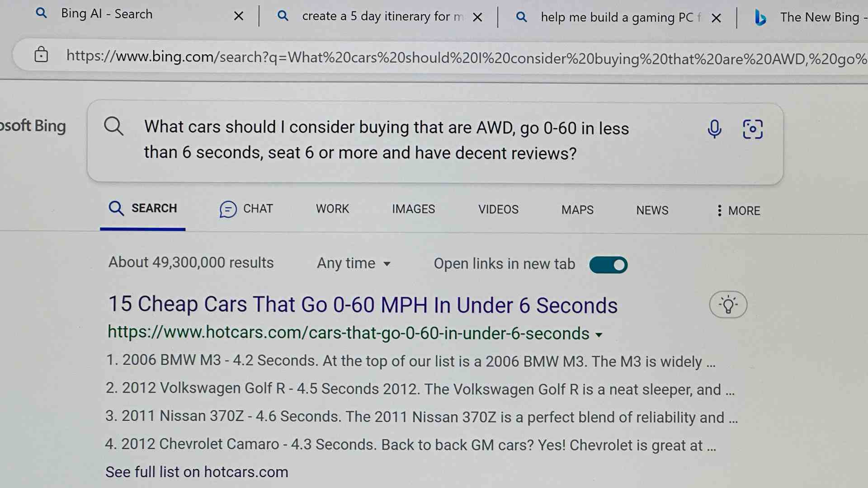This screenshot has width=868, height=488.
Task: Toggle the Open links in new tab switch
Action: pos(608,264)
